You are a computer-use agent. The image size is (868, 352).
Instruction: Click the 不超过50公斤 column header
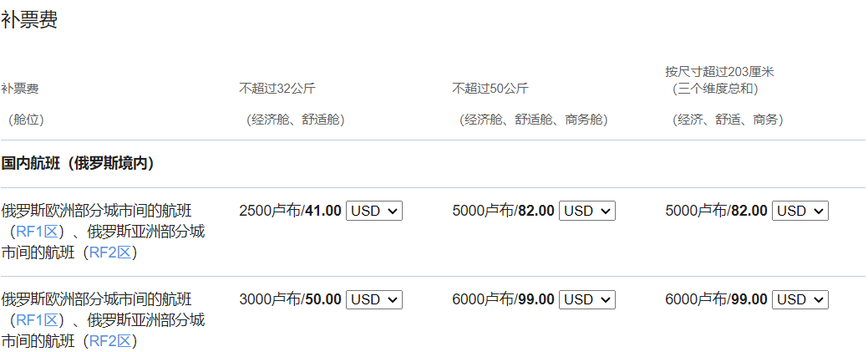pos(490,88)
